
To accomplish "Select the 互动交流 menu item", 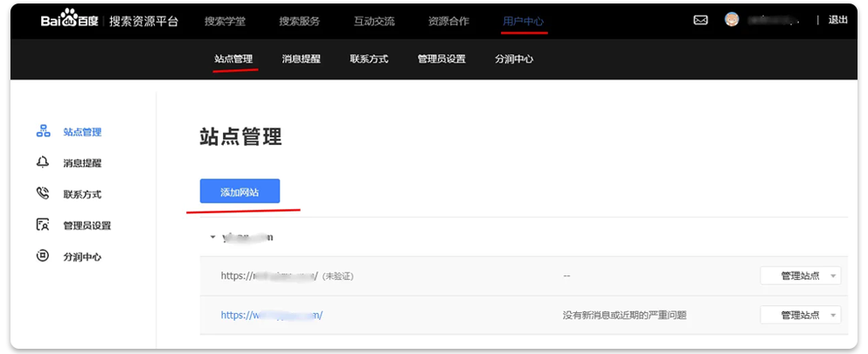I will pyautogui.click(x=374, y=21).
